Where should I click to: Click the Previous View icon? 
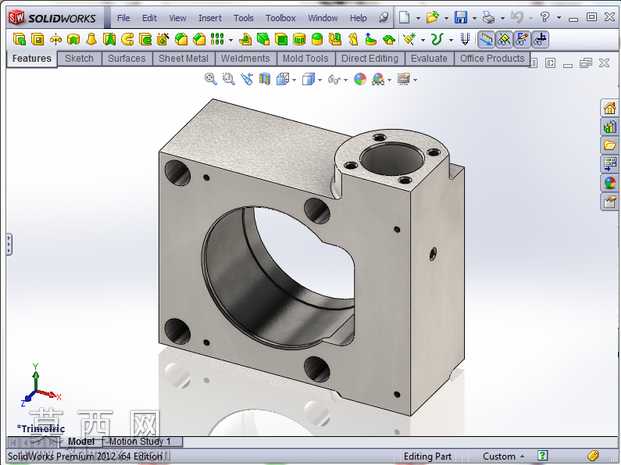click(247, 79)
